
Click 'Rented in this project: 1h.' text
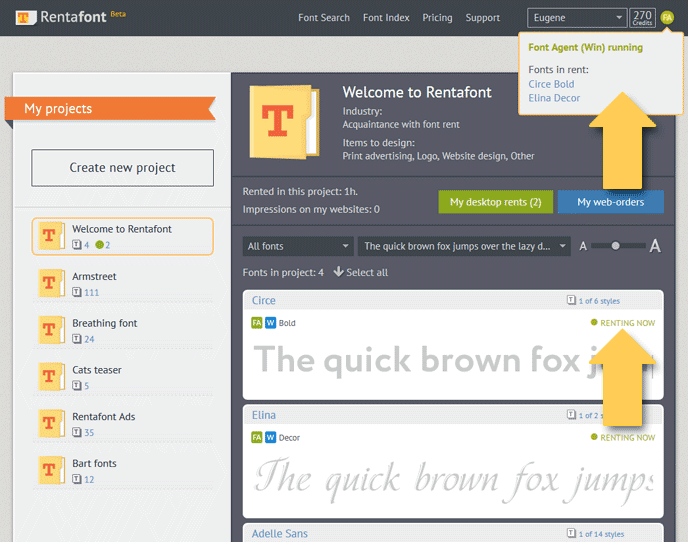(300, 192)
